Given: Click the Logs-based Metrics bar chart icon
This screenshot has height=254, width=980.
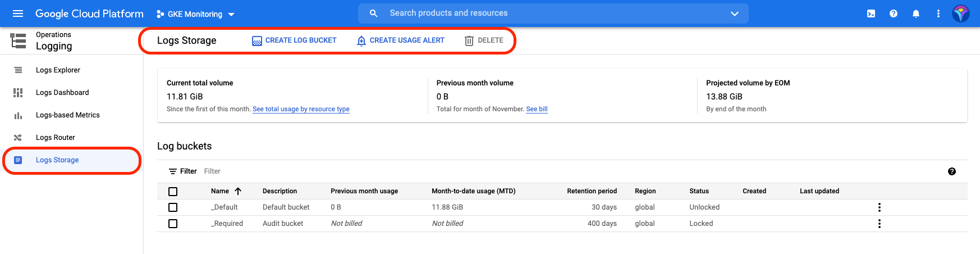Looking at the screenshot, I should click(x=18, y=115).
